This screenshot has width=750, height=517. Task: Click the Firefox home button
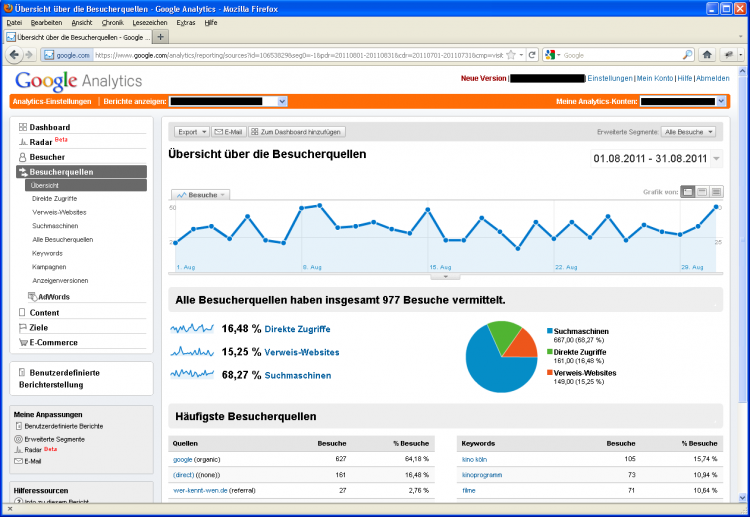[707, 55]
